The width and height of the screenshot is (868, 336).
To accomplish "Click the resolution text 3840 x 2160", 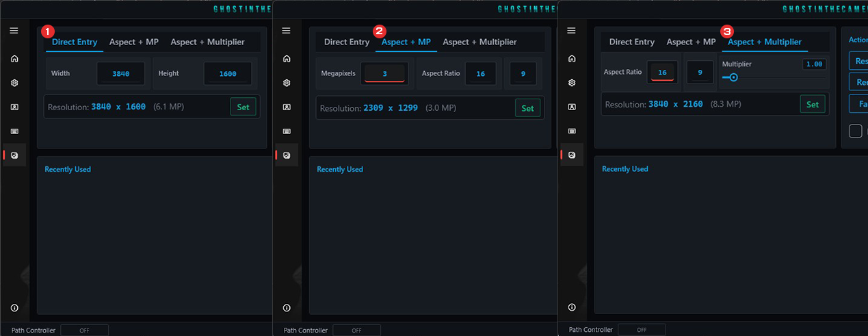I will click(x=676, y=105).
